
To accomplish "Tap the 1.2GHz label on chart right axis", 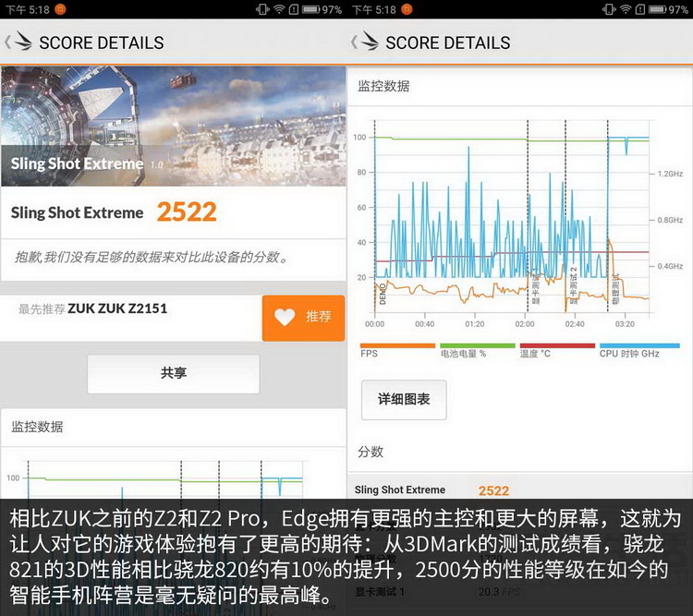I will tap(670, 174).
